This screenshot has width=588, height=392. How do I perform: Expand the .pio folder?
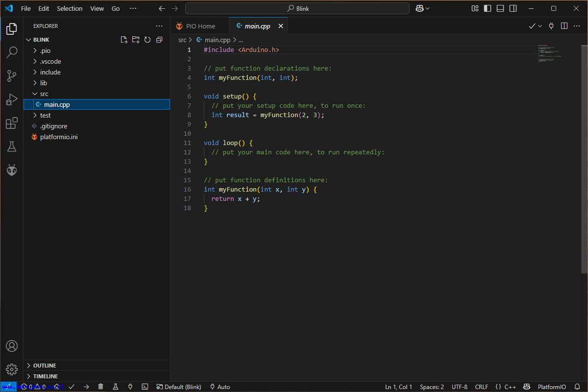click(x=35, y=50)
